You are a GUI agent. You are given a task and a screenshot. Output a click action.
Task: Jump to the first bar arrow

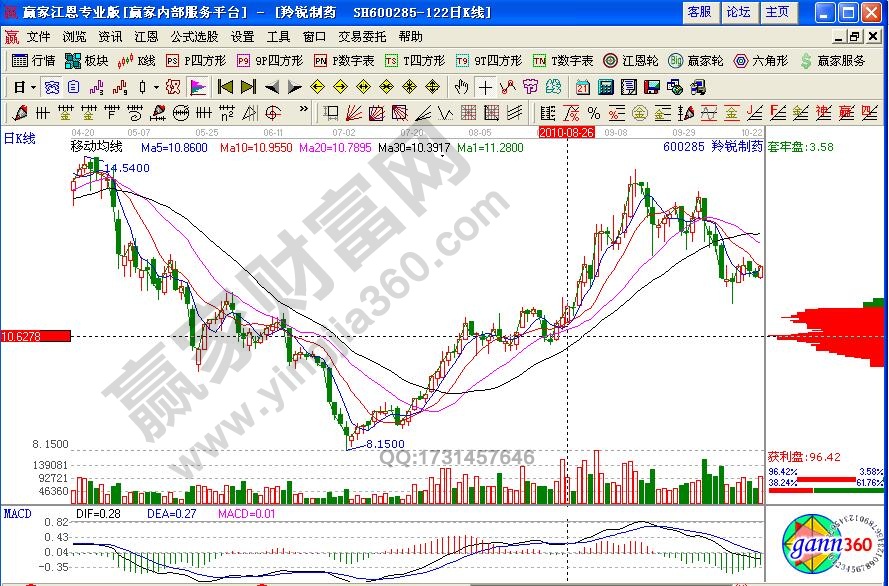[225, 87]
